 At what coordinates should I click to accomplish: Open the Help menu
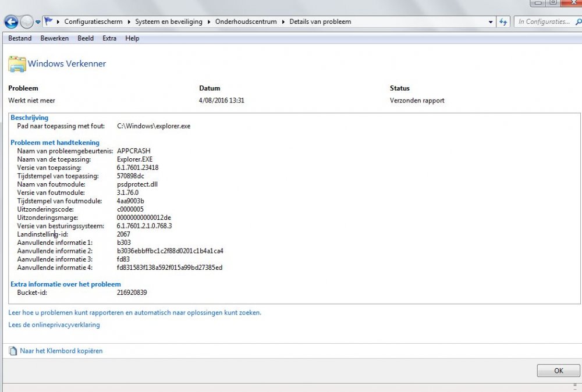[132, 38]
